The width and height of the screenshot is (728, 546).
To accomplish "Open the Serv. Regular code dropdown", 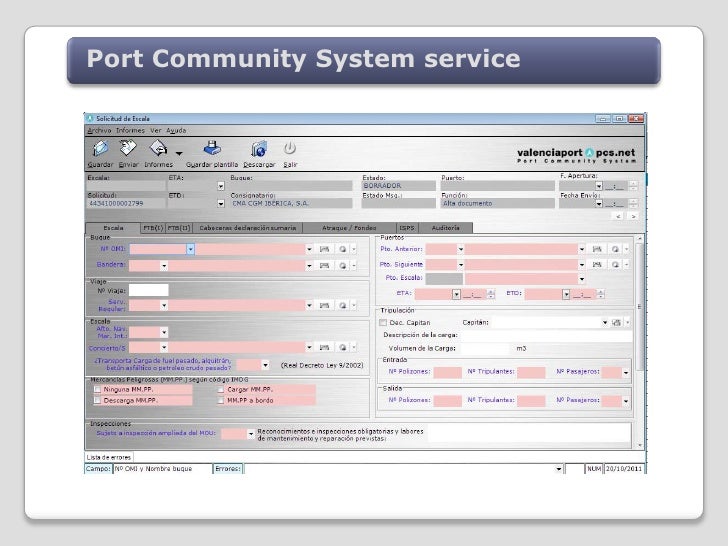I will pyautogui.click(x=164, y=305).
